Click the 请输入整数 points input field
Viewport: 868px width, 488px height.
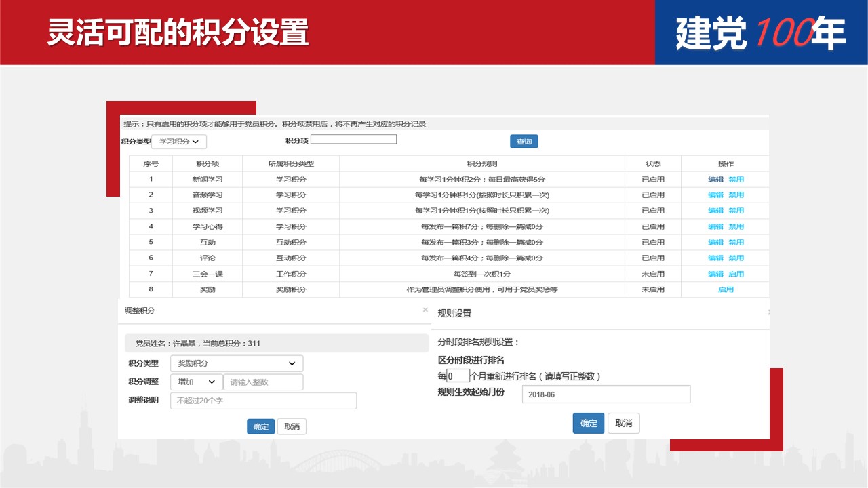[x=263, y=382]
